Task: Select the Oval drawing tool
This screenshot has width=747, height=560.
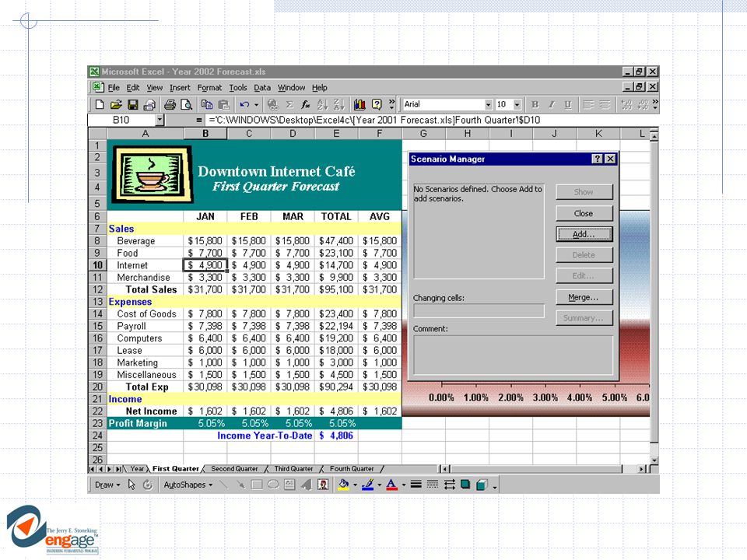Action: 273,485
